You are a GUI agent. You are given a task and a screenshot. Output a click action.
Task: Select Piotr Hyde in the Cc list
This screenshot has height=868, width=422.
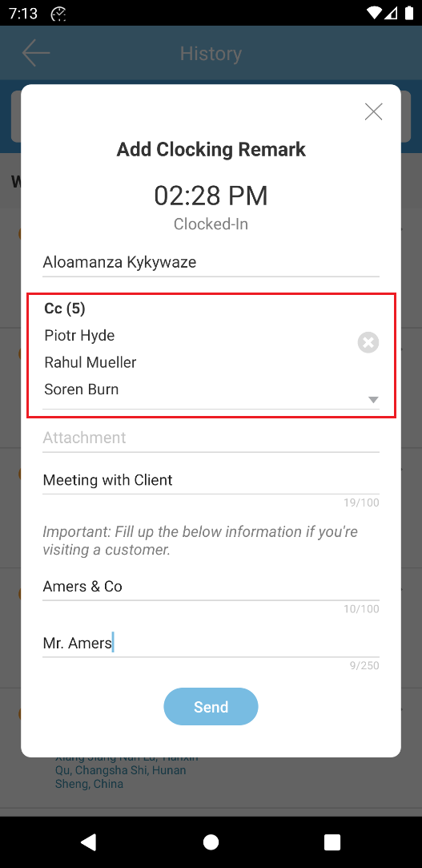[x=79, y=336]
